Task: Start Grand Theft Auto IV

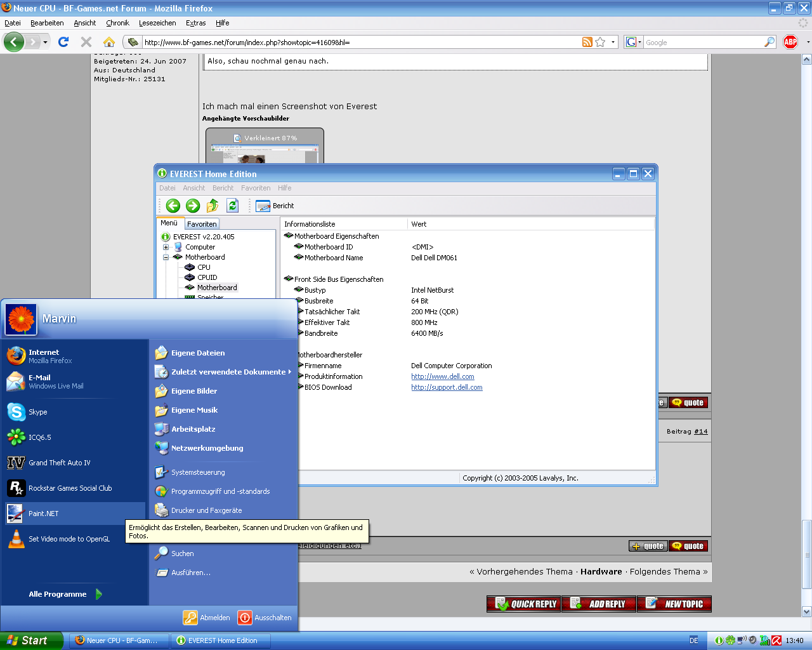Action: [74, 463]
